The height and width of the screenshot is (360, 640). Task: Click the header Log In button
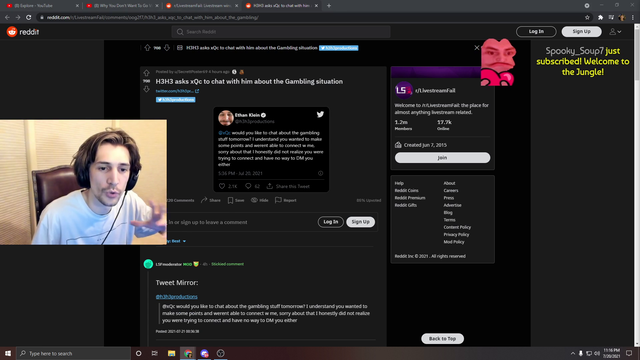pyautogui.click(x=536, y=31)
